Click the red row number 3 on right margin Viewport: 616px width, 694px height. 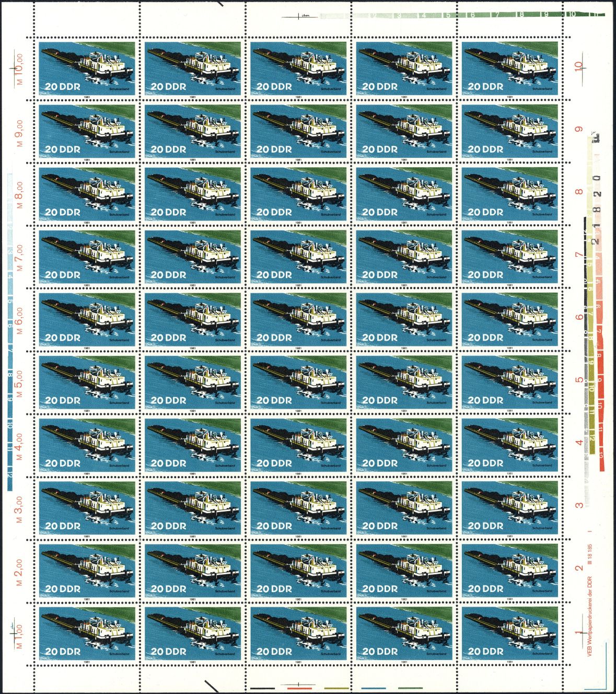click(x=579, y=505)
